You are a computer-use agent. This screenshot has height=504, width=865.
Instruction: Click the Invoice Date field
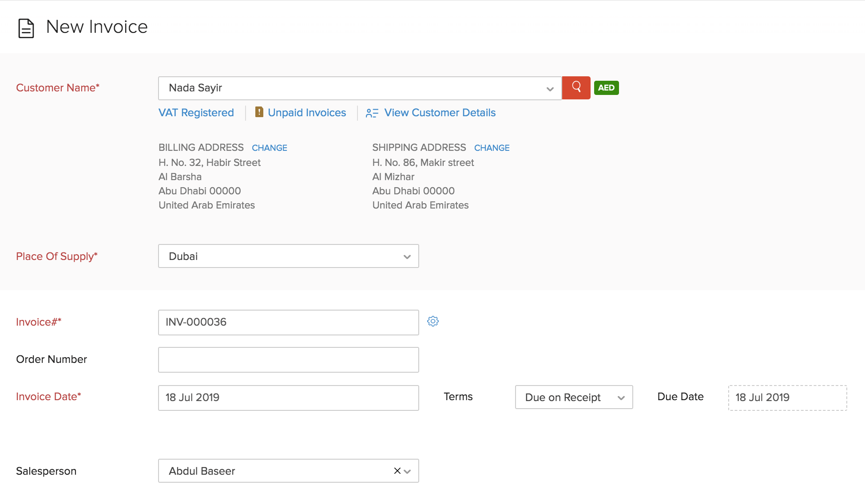coord(288,398)
